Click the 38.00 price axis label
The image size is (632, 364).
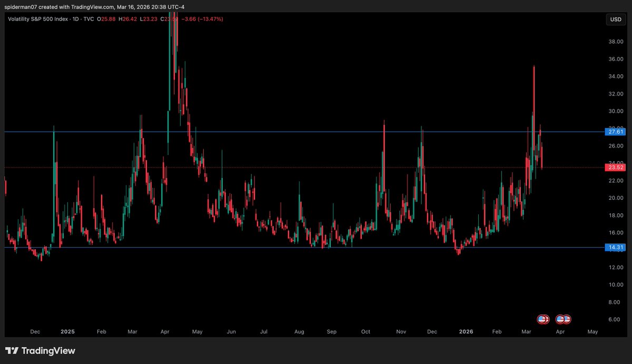[616, 42]
